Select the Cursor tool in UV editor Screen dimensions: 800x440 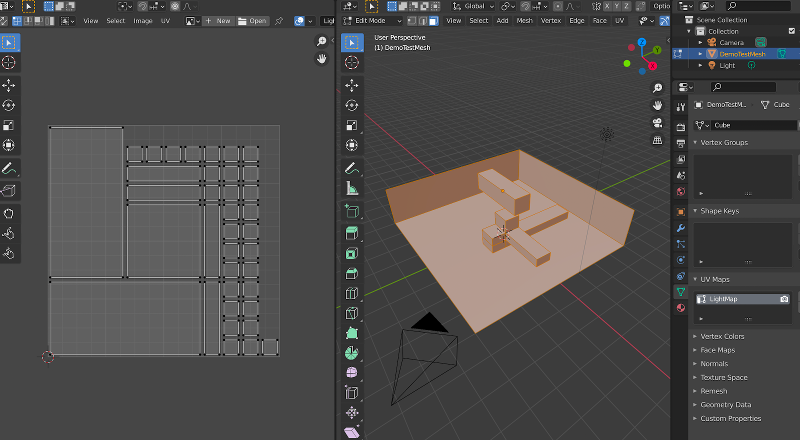9,62
